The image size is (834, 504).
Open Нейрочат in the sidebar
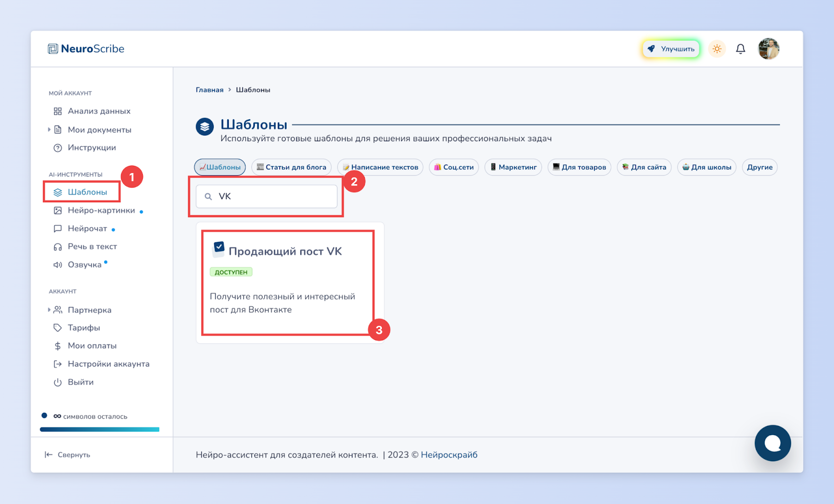coord(80,229)
